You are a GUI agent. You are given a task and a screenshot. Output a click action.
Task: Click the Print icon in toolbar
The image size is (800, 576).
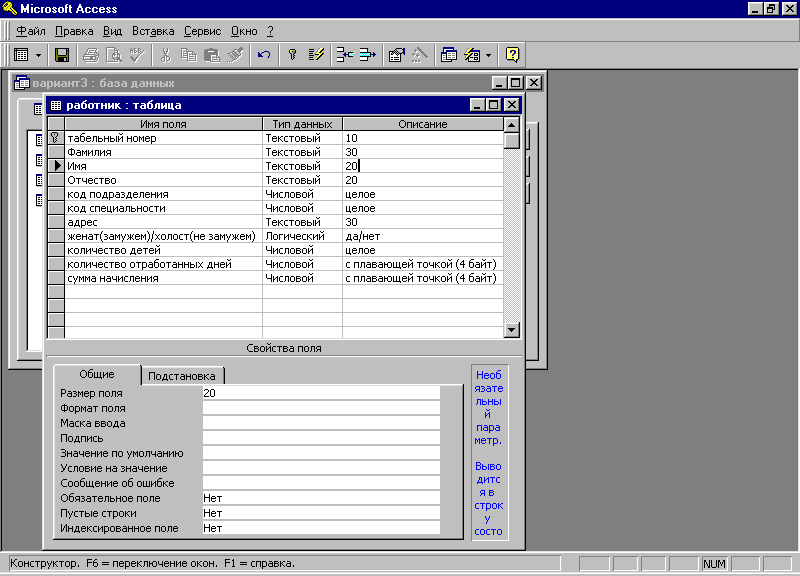pyautogui.click(x=91, y=55)
